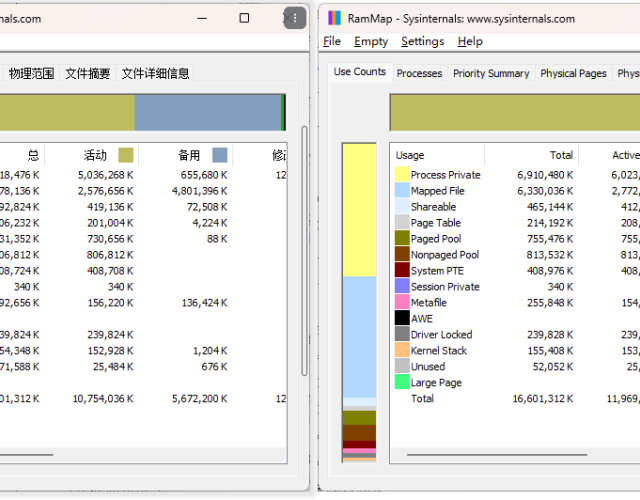
Task: Click the Shareable light blue swatch
Action: pos(402,207)
